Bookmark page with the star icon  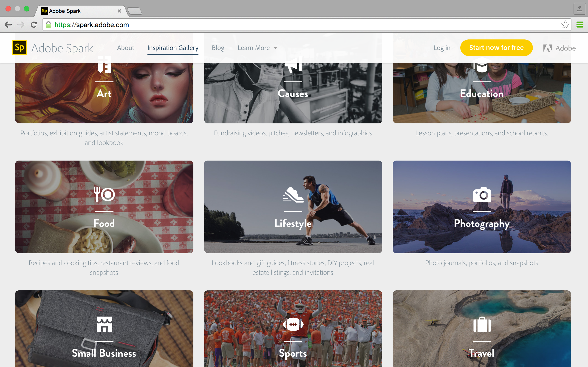point(565,25)
